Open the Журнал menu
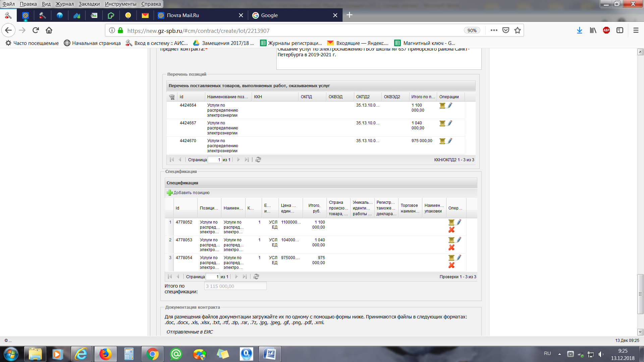This screenshot has height=362, width=644. pyautogui.click(x=64, y=4)
